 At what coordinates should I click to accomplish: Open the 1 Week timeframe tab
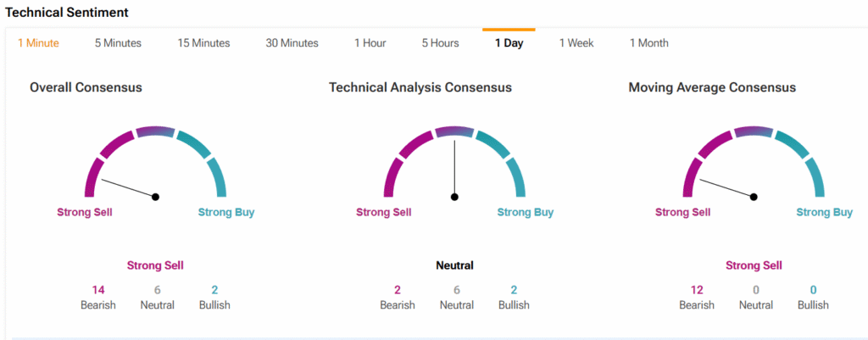pyautogui.click(x=576, y=43)
